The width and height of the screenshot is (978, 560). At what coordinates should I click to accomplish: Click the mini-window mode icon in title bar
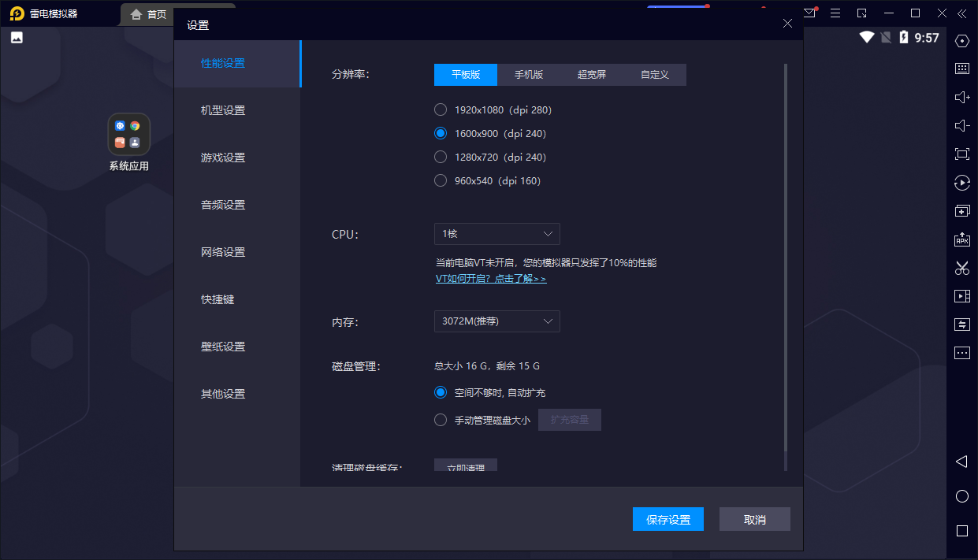(x=862, y=13)
